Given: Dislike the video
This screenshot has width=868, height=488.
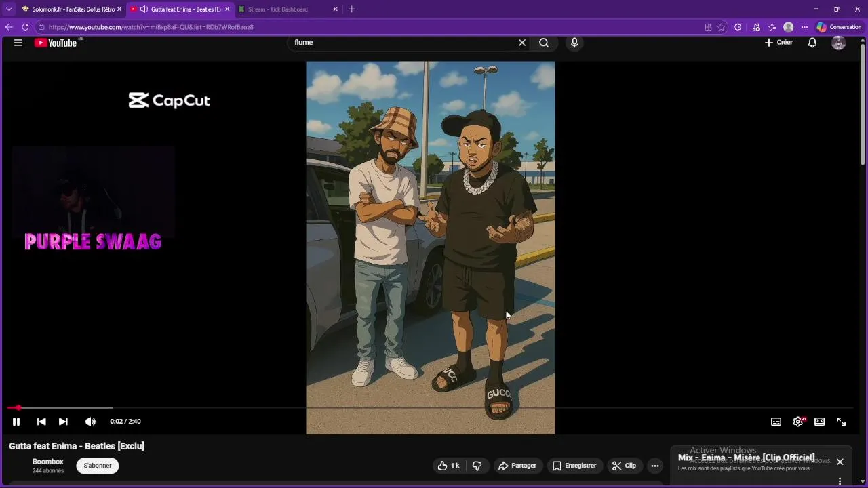Looking at the screenshot, I should click(x=477, y=466).
